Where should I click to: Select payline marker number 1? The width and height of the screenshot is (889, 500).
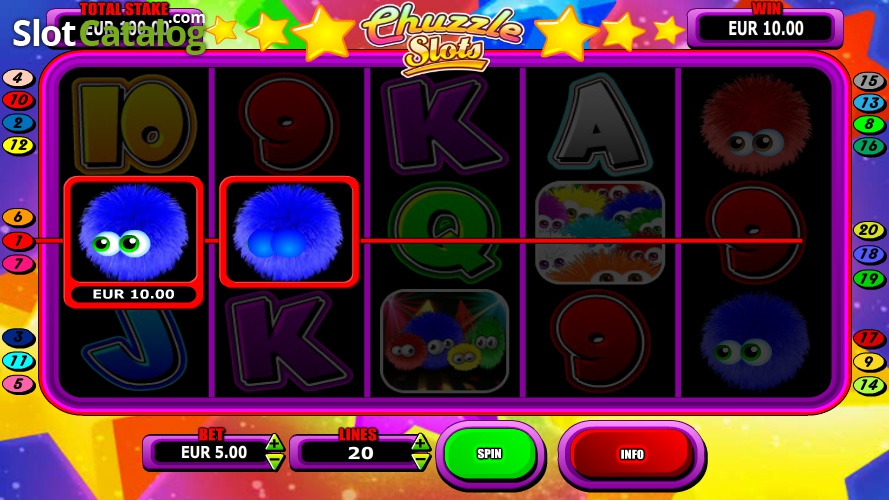[x=18, y=241]
